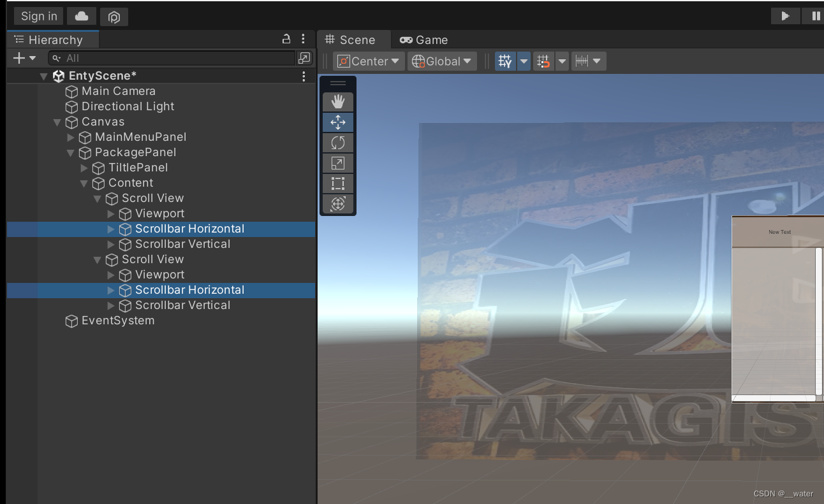The width and height of the screenshot is (824, 504).
Task: Select the Rotate tool
Action: pos(338,143)
